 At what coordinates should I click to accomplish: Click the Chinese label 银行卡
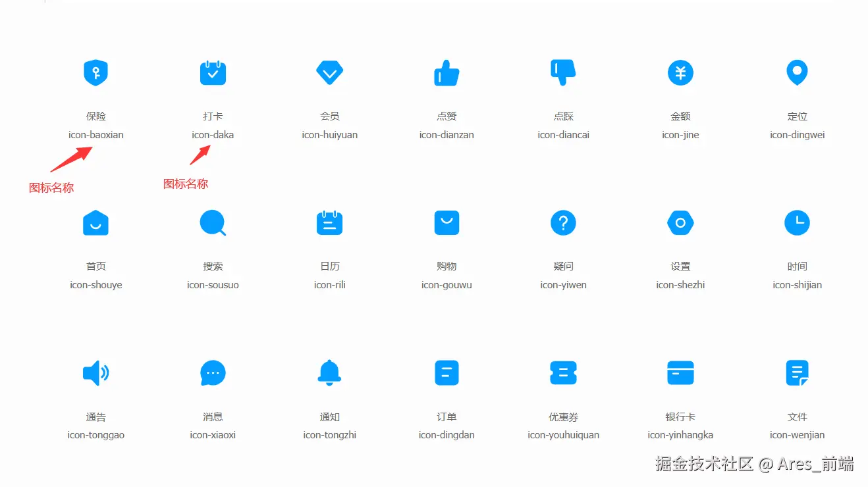pyautogui.click(x=680, y=417)
